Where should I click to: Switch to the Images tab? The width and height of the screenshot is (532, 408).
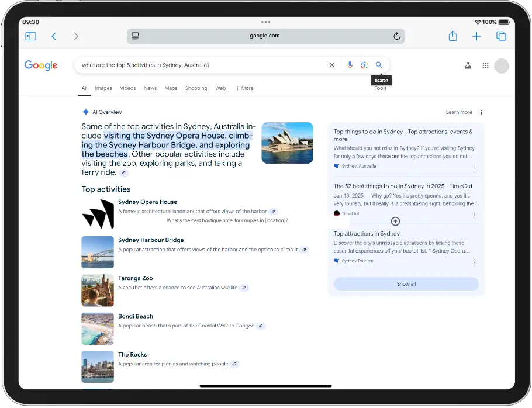pyautogui.click(x=103, y=88)
